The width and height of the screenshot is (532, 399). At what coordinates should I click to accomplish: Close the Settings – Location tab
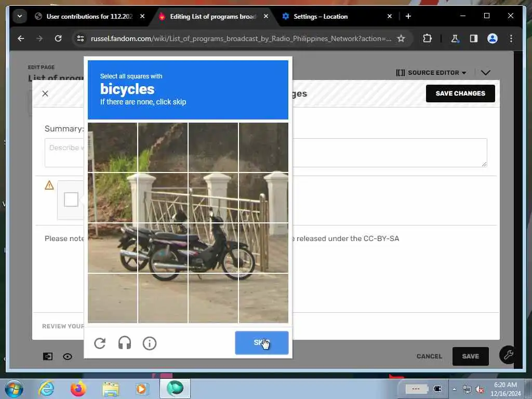[x=390, y=16]
